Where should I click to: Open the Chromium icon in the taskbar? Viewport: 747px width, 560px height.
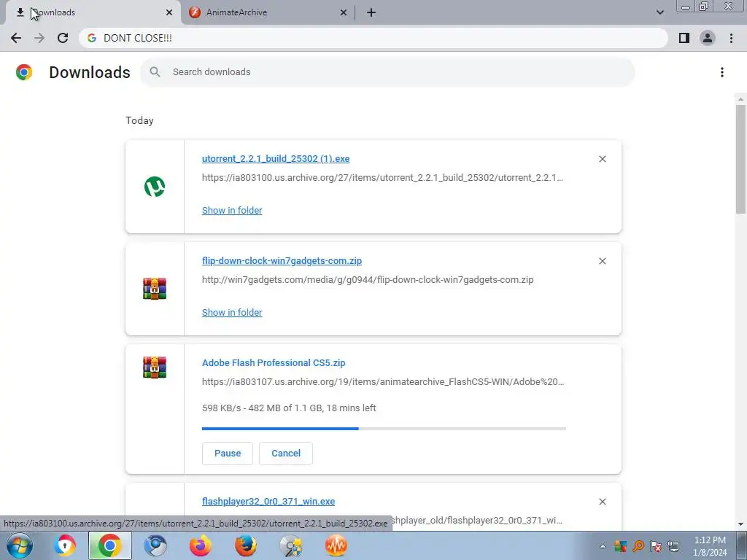tap(155, 545)
